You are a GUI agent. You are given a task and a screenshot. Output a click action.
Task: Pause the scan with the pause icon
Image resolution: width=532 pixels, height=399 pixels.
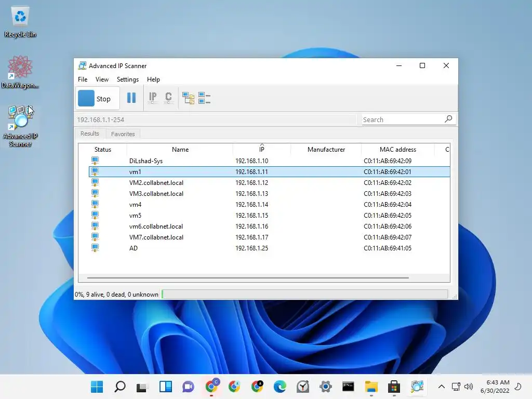[x=131, y=98]
